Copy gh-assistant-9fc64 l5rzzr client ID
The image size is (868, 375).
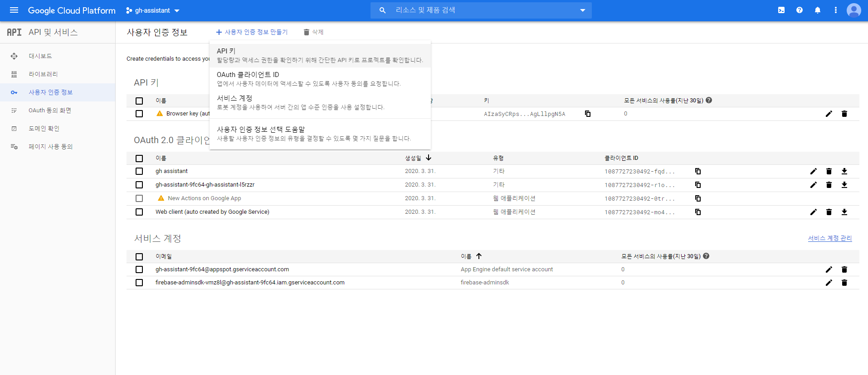pos(698,185)
